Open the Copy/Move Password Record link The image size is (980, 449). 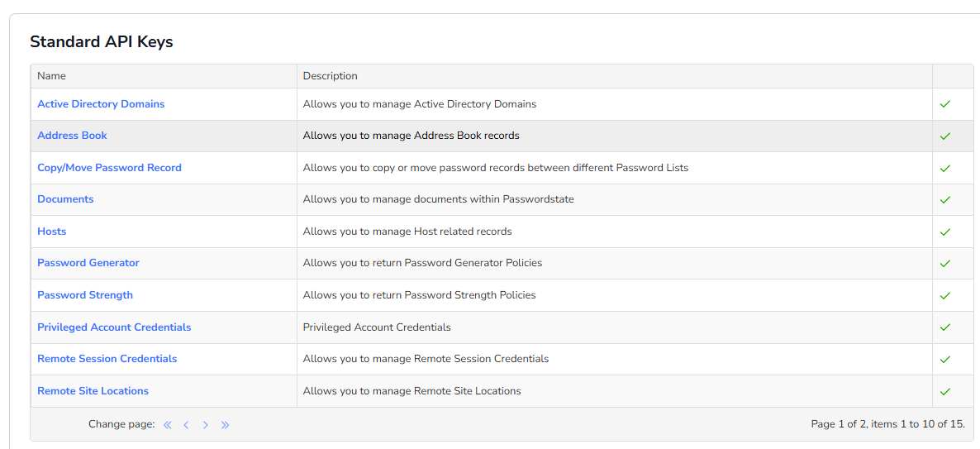click(109, 168)
